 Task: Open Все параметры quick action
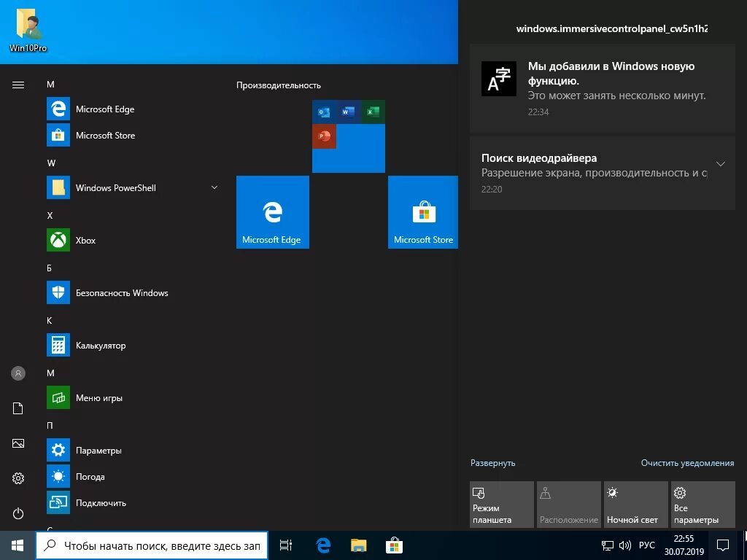[703, 505]
